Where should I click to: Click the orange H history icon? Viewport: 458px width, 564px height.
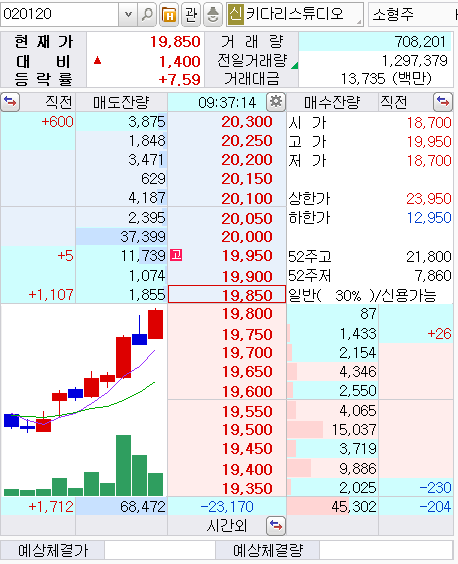point(169,14)
